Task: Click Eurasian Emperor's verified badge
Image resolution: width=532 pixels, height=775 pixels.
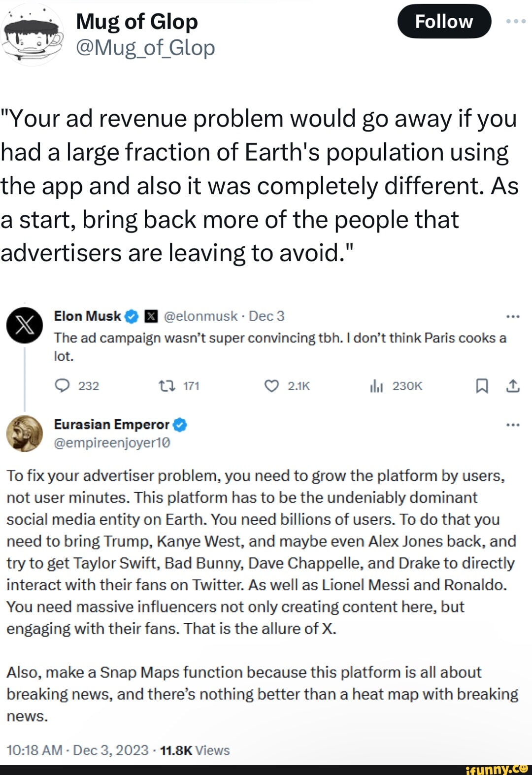Action: point(180,424)
